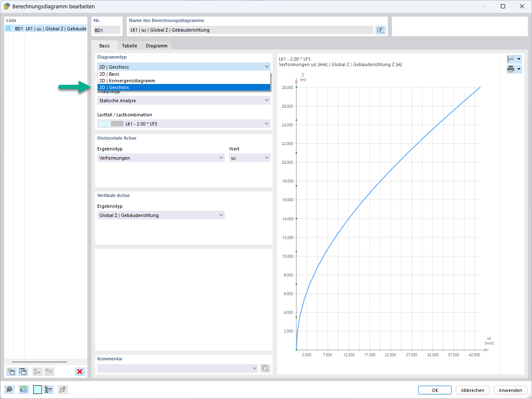Click the 'Lastfall / Lastkombination' label
This screenshot has width=532, height=399.
tap(125, 115)
